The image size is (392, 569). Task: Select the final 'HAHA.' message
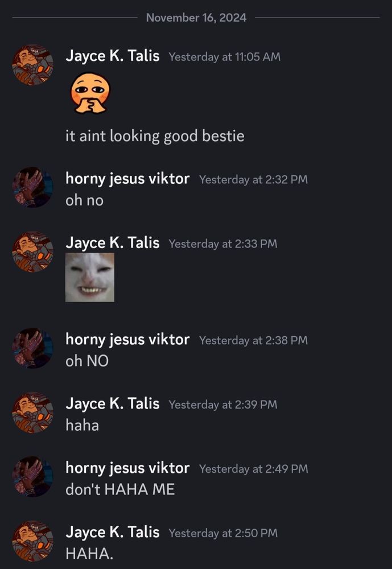89,554
